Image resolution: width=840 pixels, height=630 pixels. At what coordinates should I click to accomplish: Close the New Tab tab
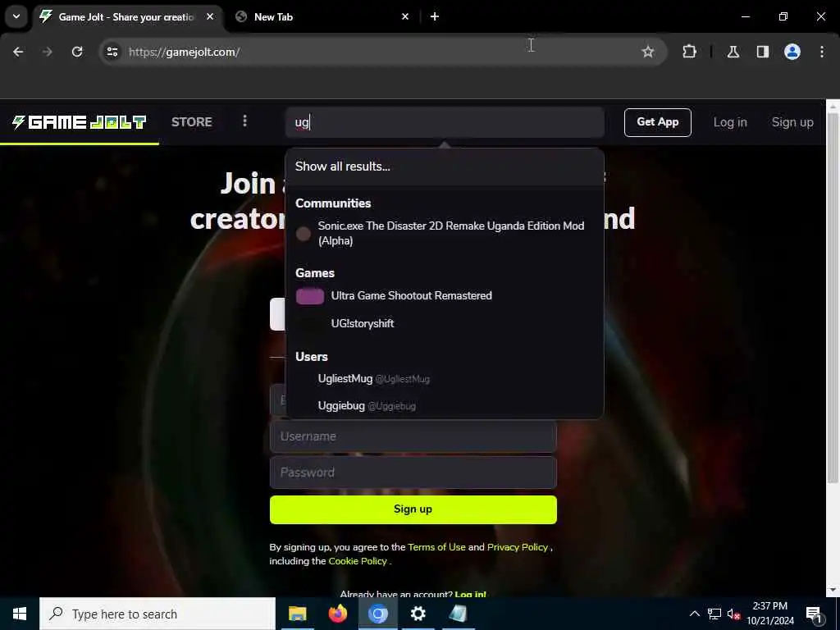click(x=405, y=16)
